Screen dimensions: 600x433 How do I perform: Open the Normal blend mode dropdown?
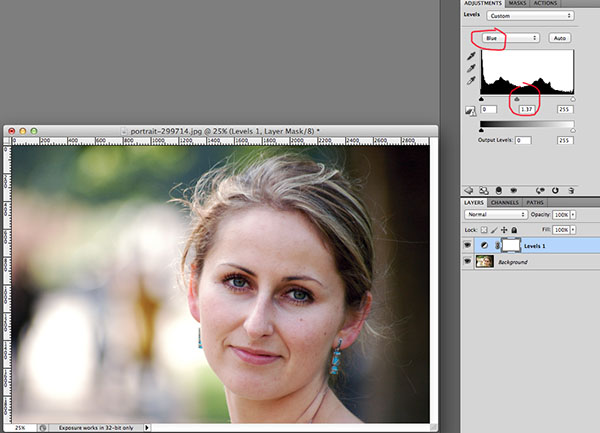495,214
